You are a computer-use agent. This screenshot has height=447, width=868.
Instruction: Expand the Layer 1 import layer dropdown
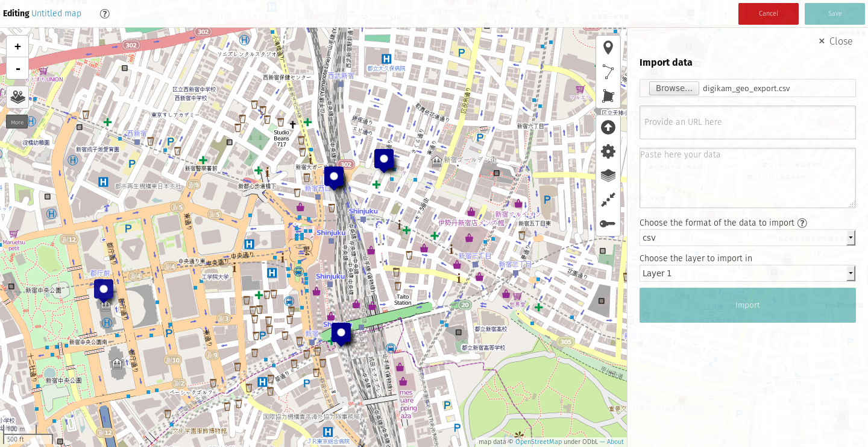[x=747, y=273]
